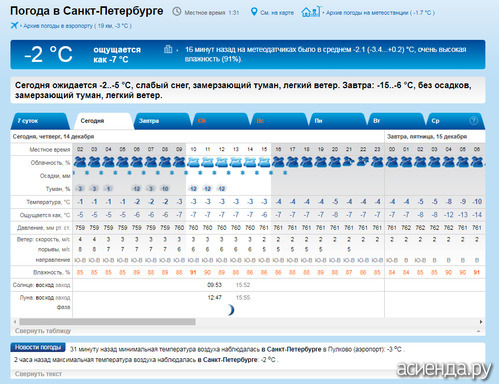Click the cloudiness icon for hour 12
499x384 pixels.
222,162
